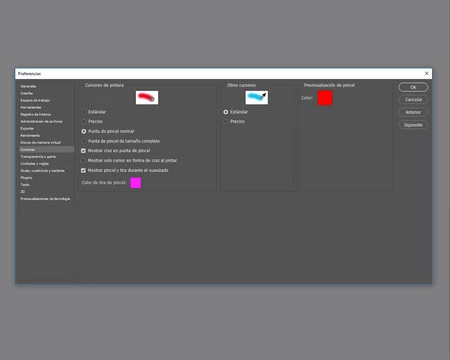
Task: Open the magenta brush leash color swatch
Action: pos(136,183)
